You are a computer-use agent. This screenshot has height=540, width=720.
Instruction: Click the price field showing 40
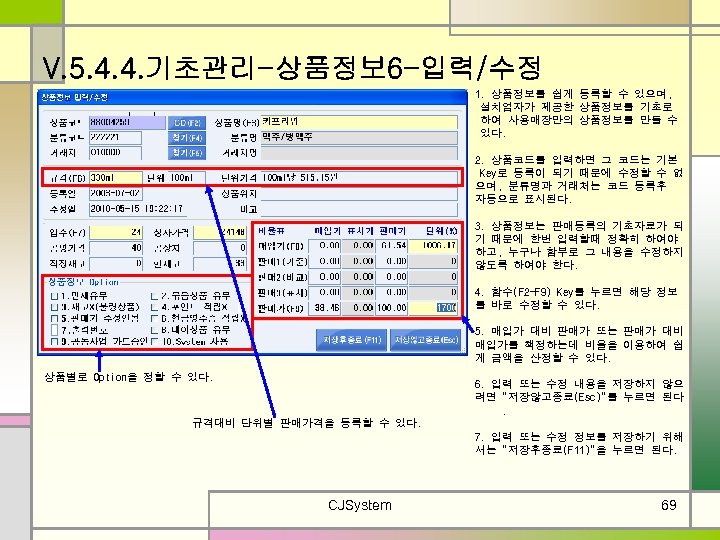click(116, 248)
